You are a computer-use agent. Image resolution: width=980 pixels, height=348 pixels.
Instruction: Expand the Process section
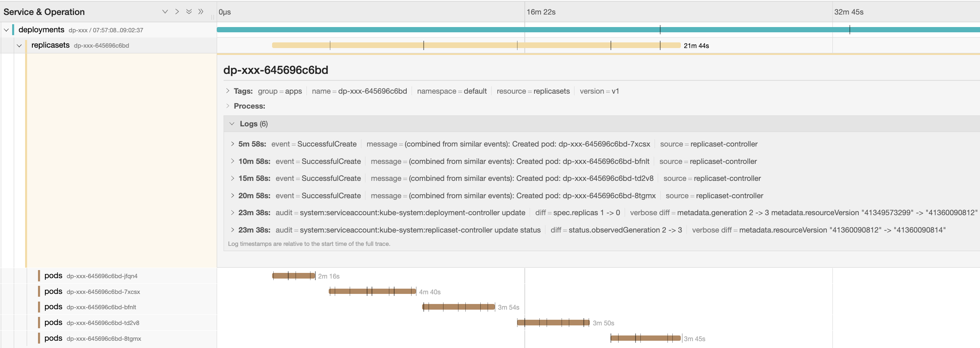(x=228, y=106)
